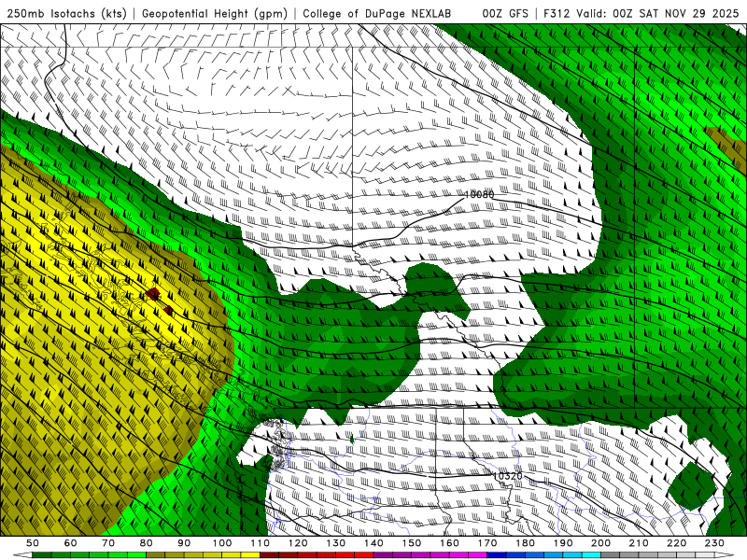Screen dimensions: 747x560
Task: Click the 220 label on the color scale
Action: (676, 543)
